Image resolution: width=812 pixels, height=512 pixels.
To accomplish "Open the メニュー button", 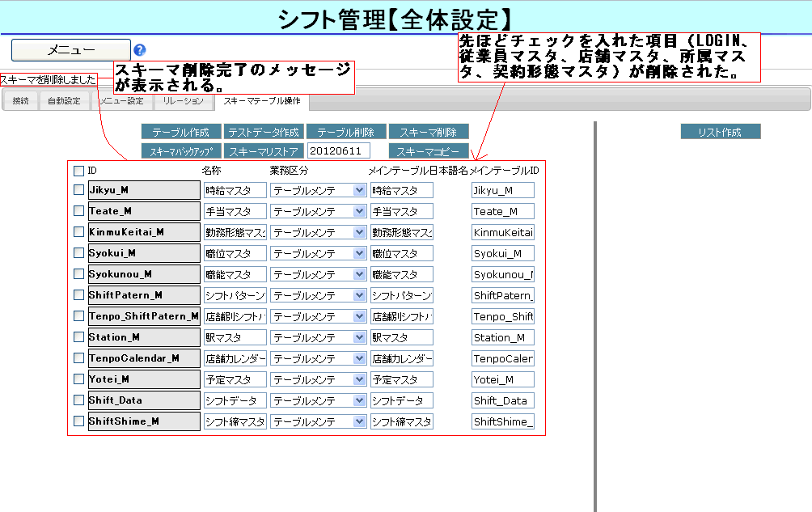I will (71, 50).
